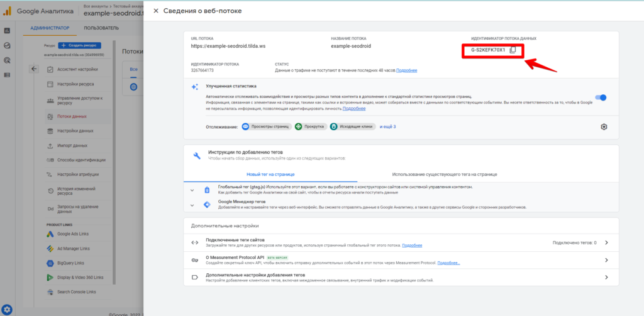Image resolution: width=644 pixels, height=316 pixels.
Task: Select the АДМИНИСТРАТОР tab
Action: point(50,28)
